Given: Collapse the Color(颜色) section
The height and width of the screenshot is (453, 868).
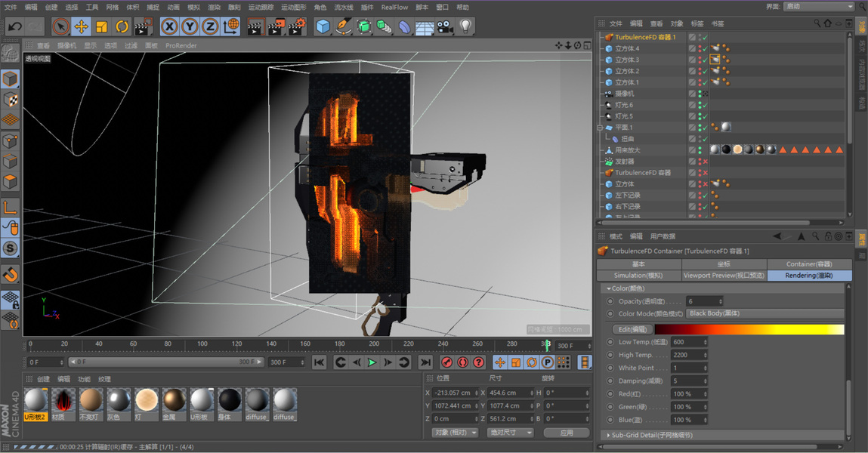Looking at the screenshot, I should coord(608,288).
